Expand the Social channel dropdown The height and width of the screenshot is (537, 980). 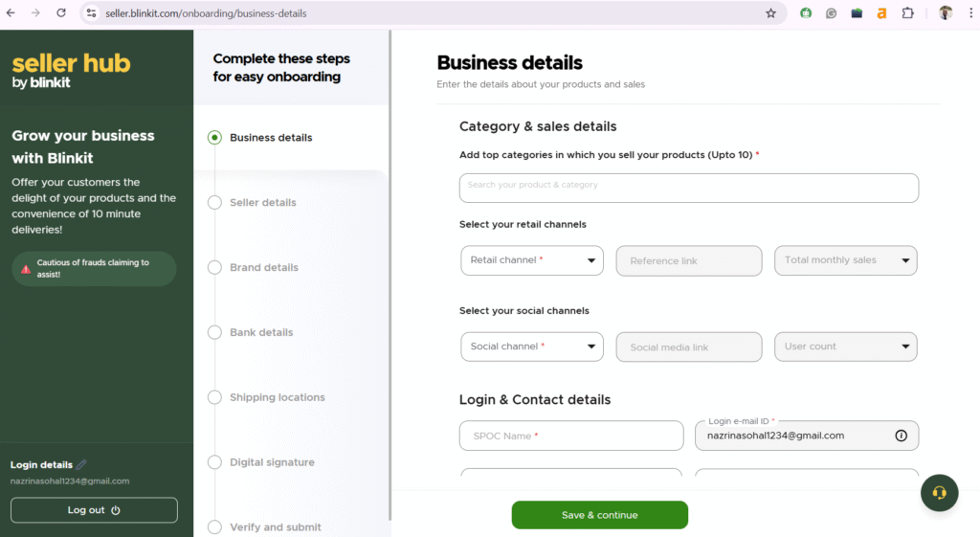click(531, 347)
